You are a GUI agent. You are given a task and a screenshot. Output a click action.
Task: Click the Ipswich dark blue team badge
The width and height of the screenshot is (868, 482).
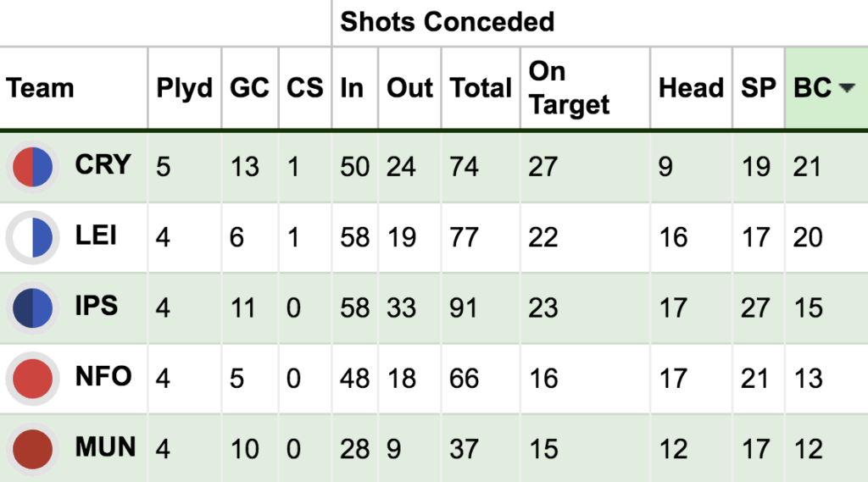33,307
